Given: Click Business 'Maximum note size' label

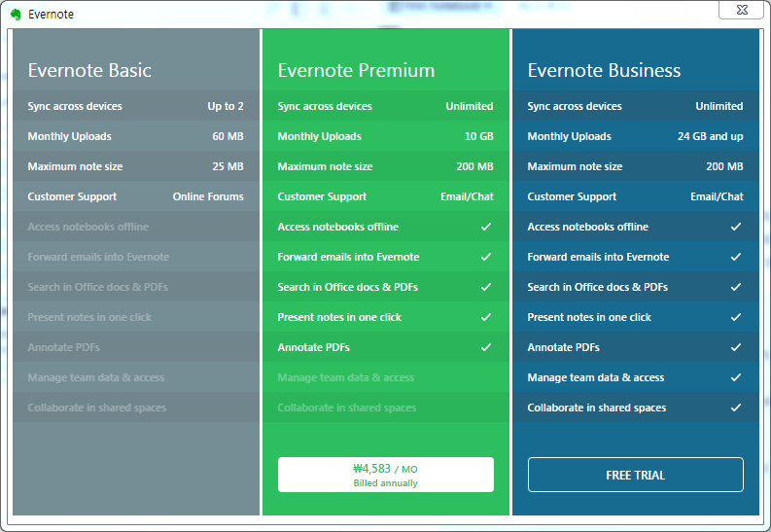Looking at the screenshot, I should [x=575, y=166].
